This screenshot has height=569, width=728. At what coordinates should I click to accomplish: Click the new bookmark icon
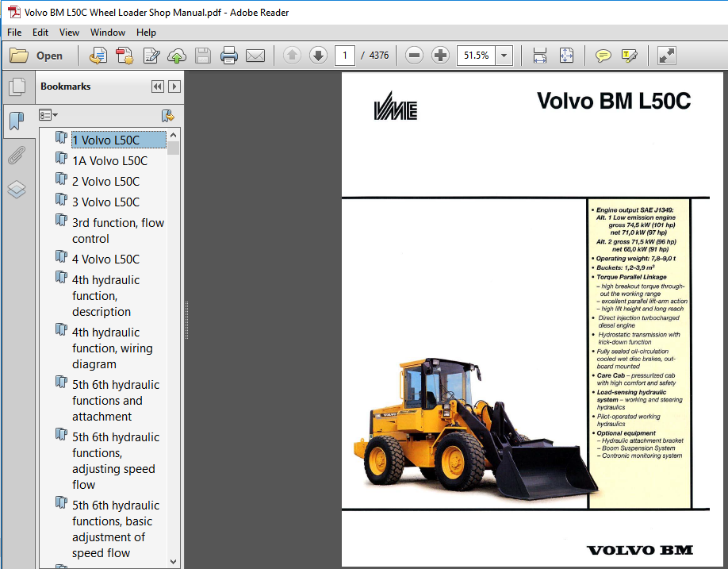[x=167, y=116]
